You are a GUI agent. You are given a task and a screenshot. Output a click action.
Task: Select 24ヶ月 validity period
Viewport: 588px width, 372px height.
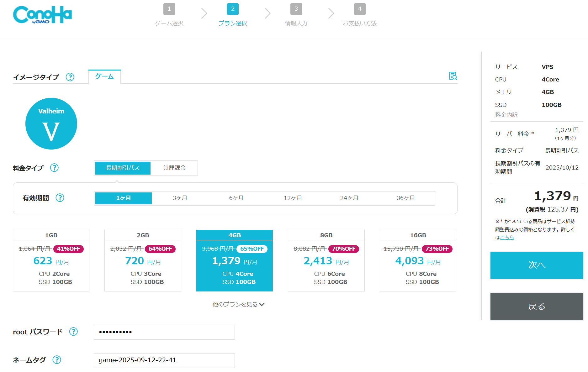[349, 198]
